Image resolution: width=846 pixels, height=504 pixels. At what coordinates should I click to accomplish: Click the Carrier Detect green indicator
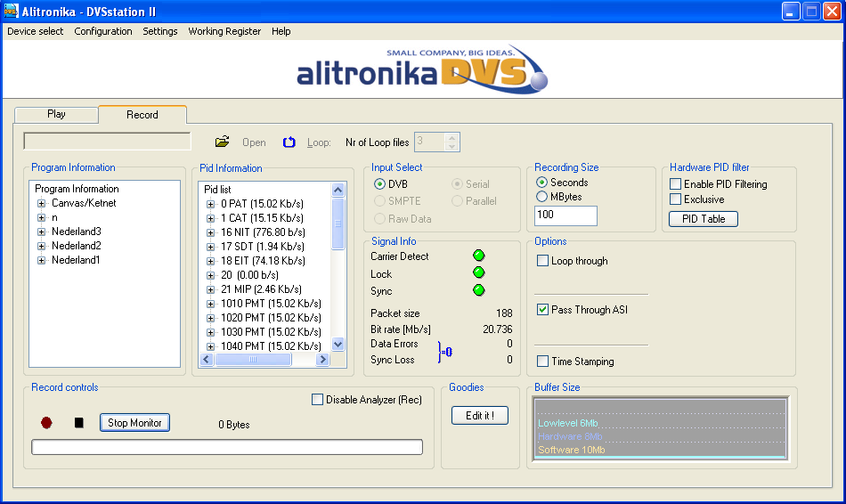pos(478,256)
